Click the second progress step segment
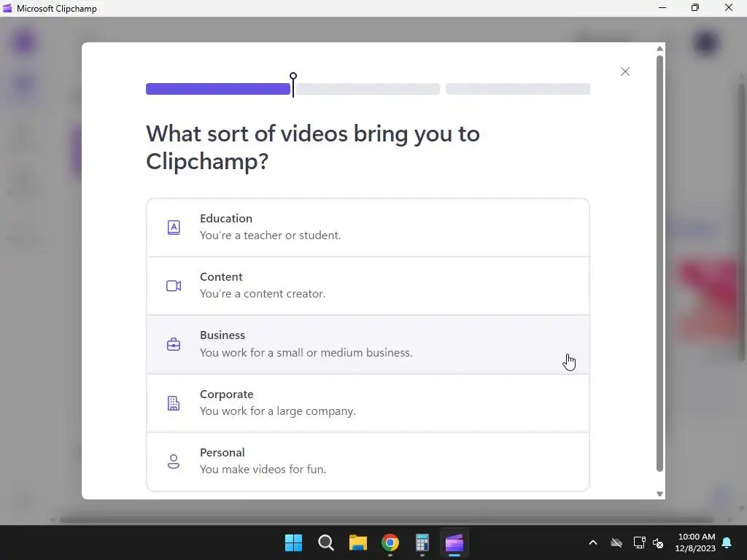 click(x=368, y=89)
